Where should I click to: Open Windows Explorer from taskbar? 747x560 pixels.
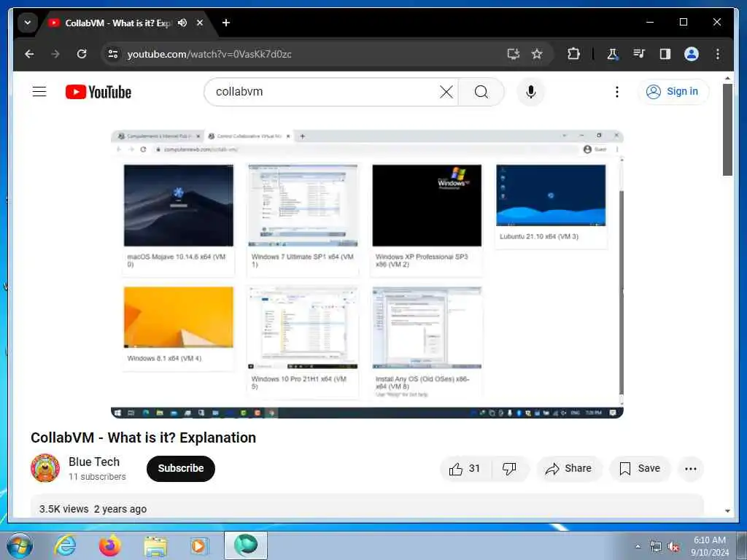pos(155,546)
